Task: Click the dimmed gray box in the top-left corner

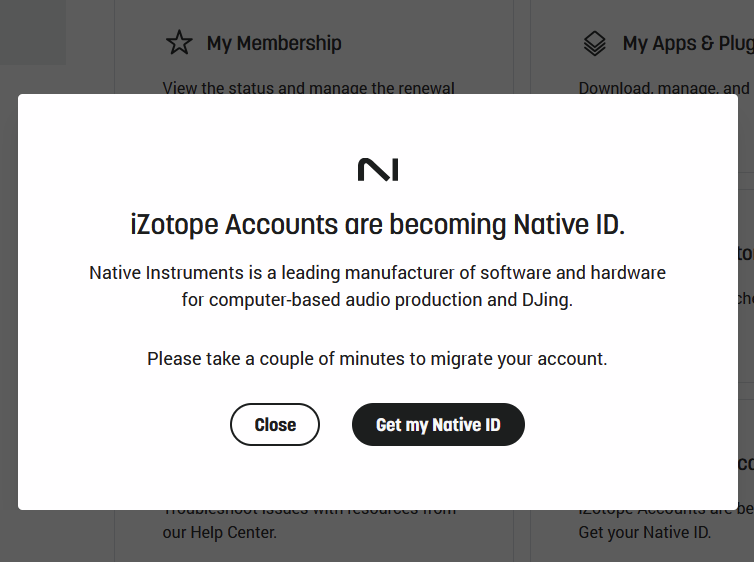Action: coord(33,32)
